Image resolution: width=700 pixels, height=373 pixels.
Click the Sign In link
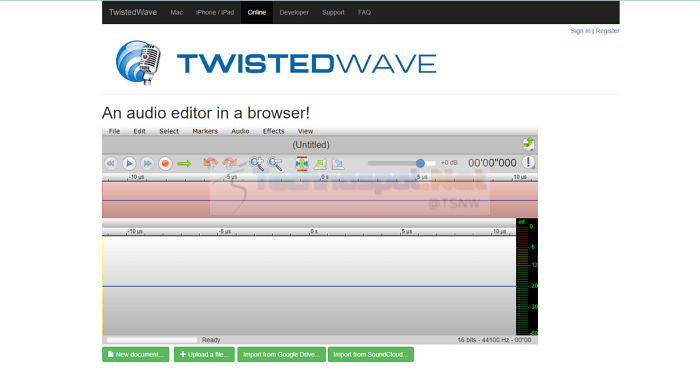tap(580, 31)
